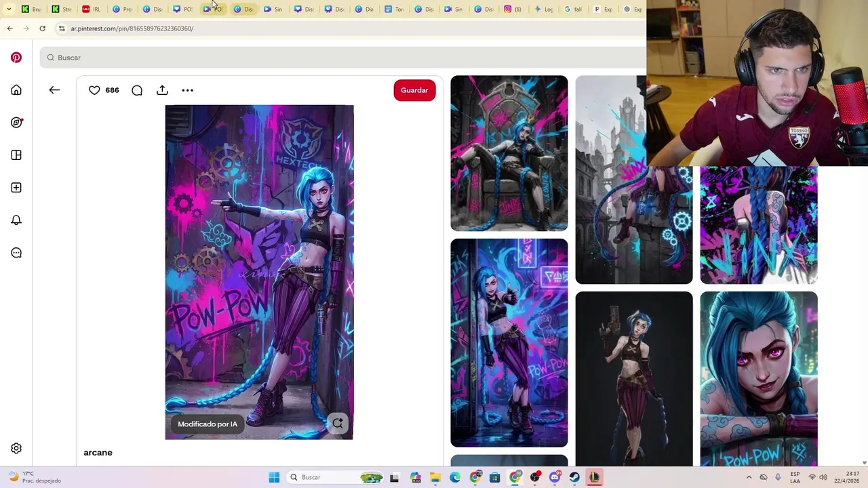Click browser forward navigation arrow

[x=26, y=28]
